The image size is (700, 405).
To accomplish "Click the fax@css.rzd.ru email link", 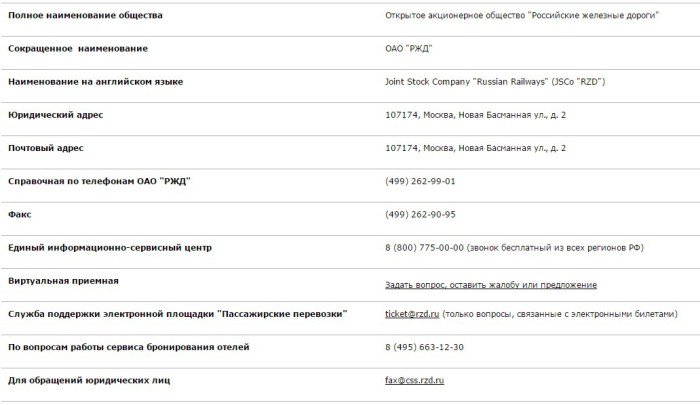I will click(x=414, y=381).
